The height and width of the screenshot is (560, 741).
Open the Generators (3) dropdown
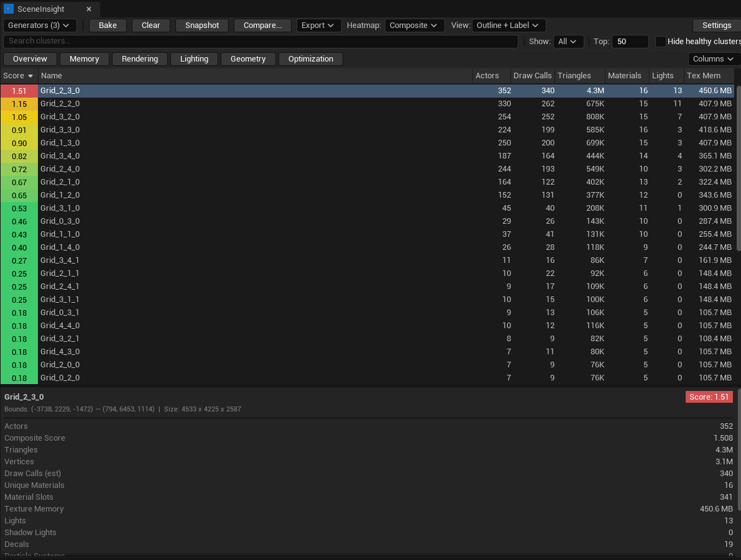pyautogui.click(x=39, y=25)
